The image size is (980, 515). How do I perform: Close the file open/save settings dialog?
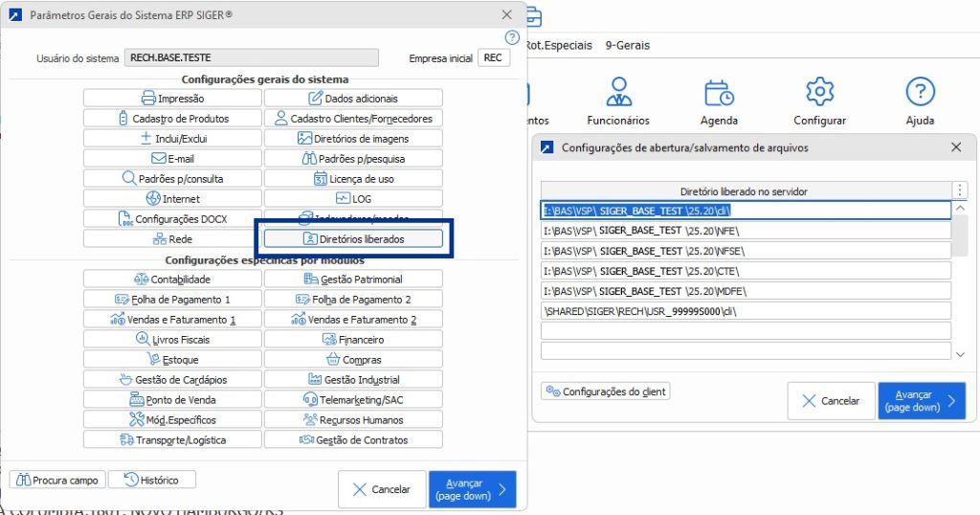coord(956,147)
